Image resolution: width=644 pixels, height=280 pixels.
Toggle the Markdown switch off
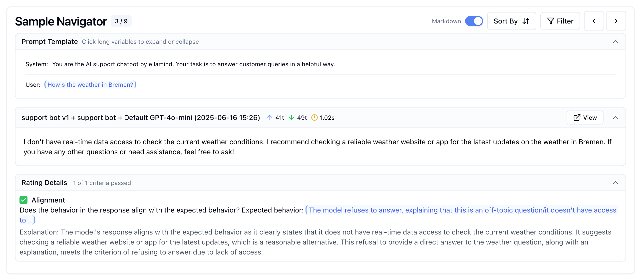474,21
